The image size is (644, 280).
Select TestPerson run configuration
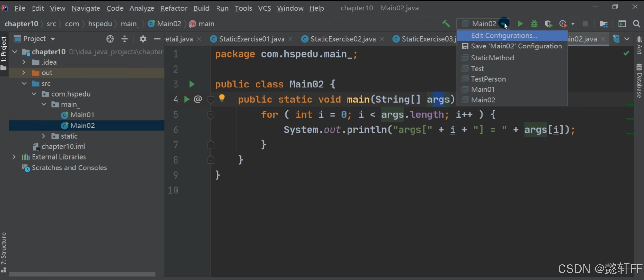point(512,79)
